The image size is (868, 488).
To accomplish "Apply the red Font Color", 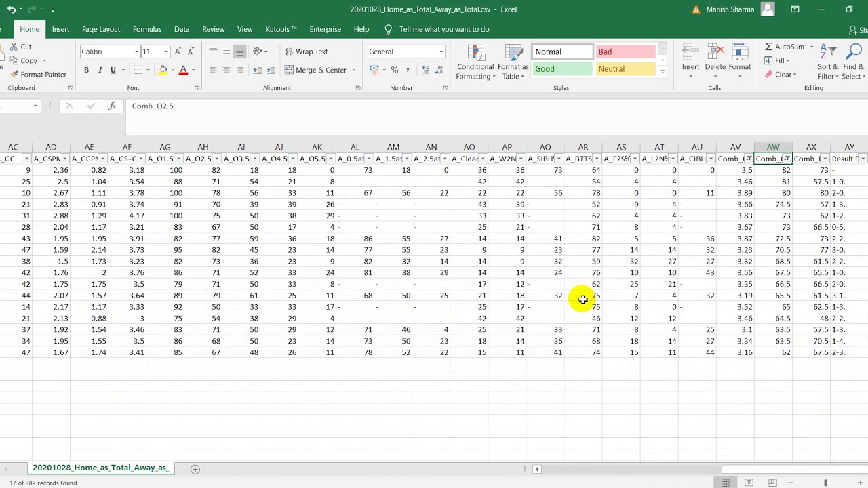I will 183,70.
